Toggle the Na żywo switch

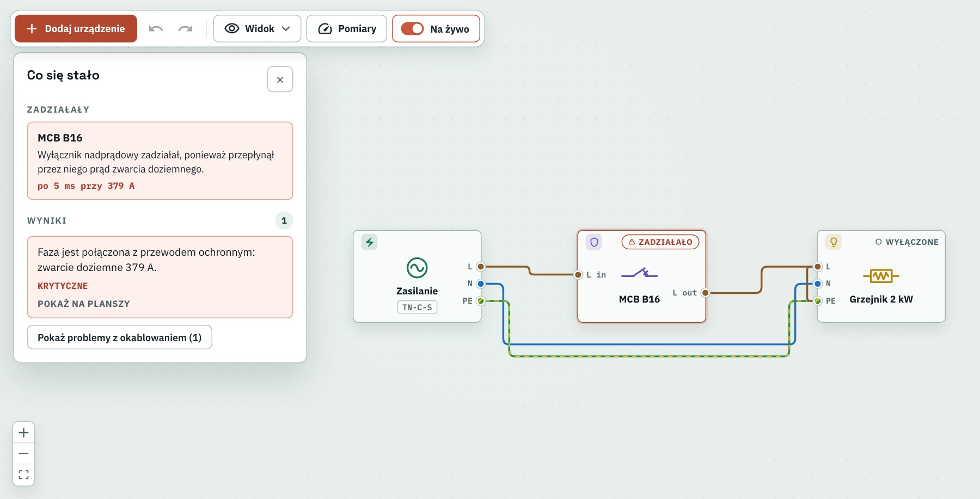tap(412, 29)
